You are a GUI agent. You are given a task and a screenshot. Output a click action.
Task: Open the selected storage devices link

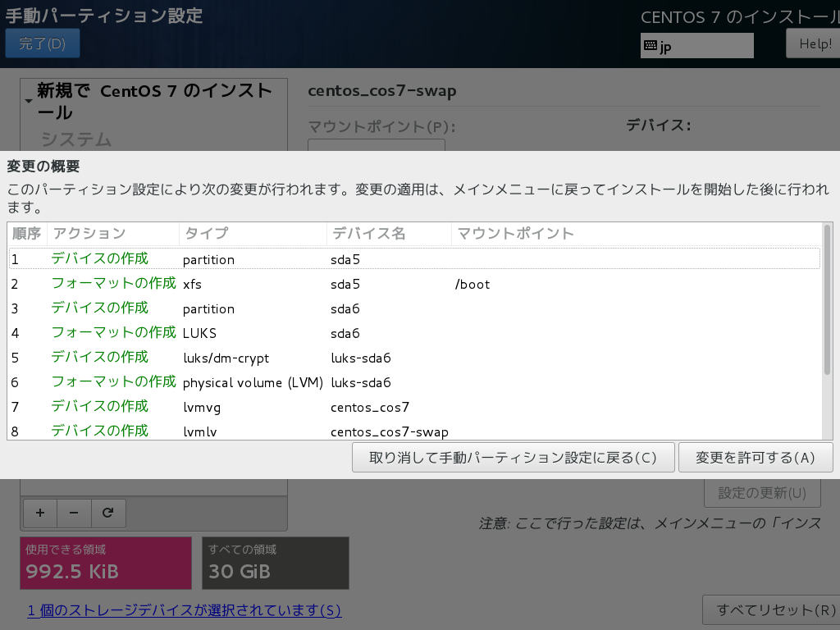point(185,610)
